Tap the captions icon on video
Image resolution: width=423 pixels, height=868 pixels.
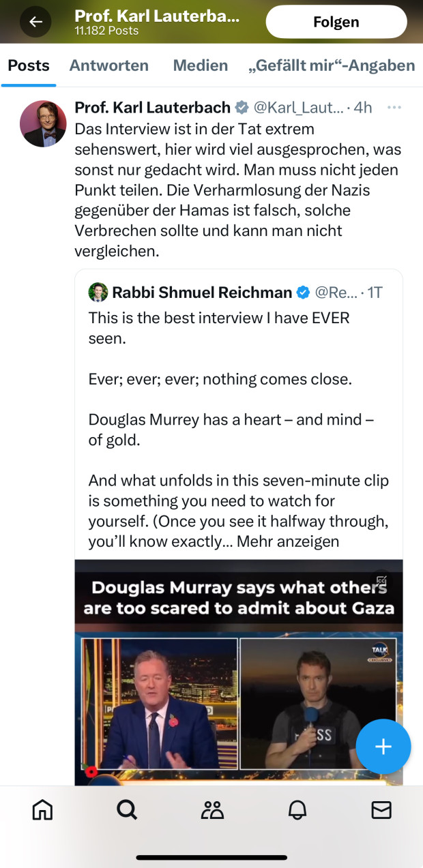pos(381,581)
